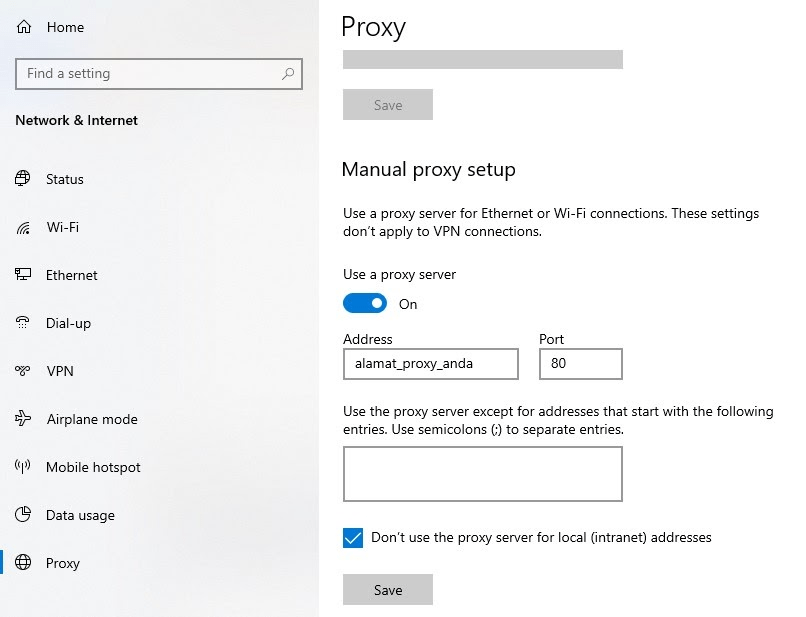Click the Data usage pie icon
806x617 pixels.
pos(23,514)
